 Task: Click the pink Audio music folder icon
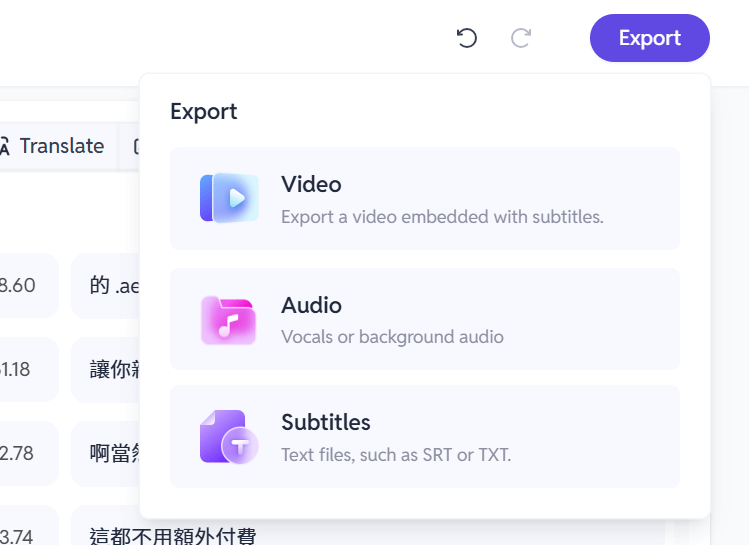pyautogui.click(x=229, y=320)
